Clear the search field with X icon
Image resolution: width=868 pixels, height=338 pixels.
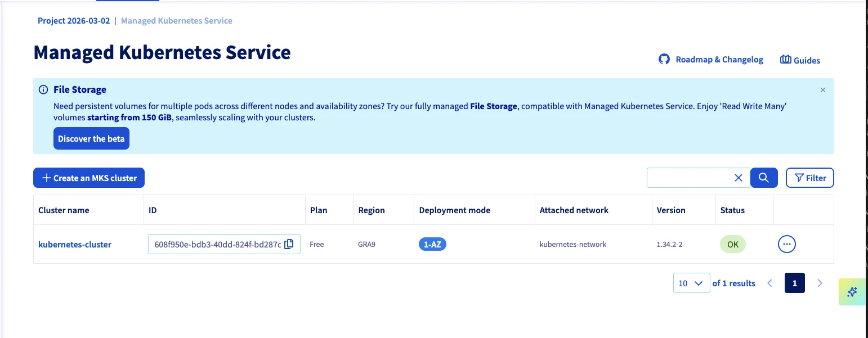tap(739, 178)
